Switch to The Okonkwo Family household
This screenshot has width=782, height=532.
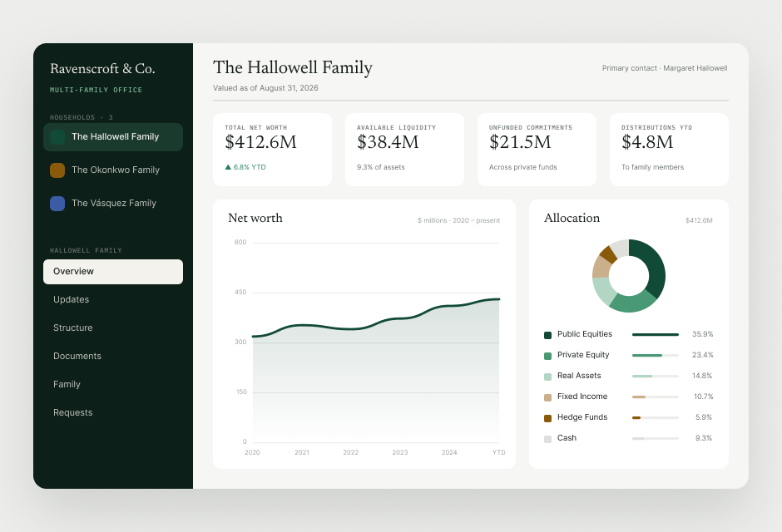tap(113, 170)
